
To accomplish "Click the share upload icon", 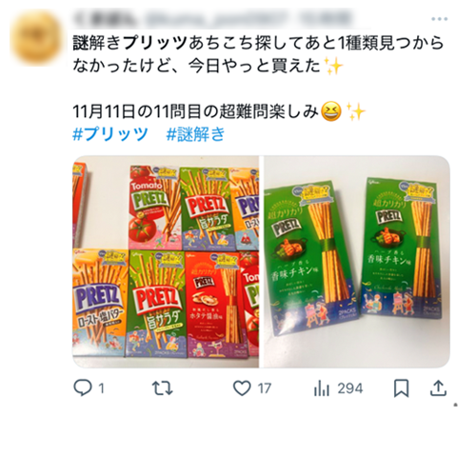I will click(438, 388).
